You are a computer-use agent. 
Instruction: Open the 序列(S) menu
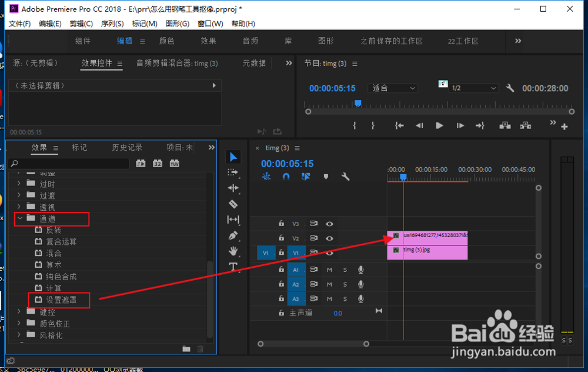pos(112,24)
